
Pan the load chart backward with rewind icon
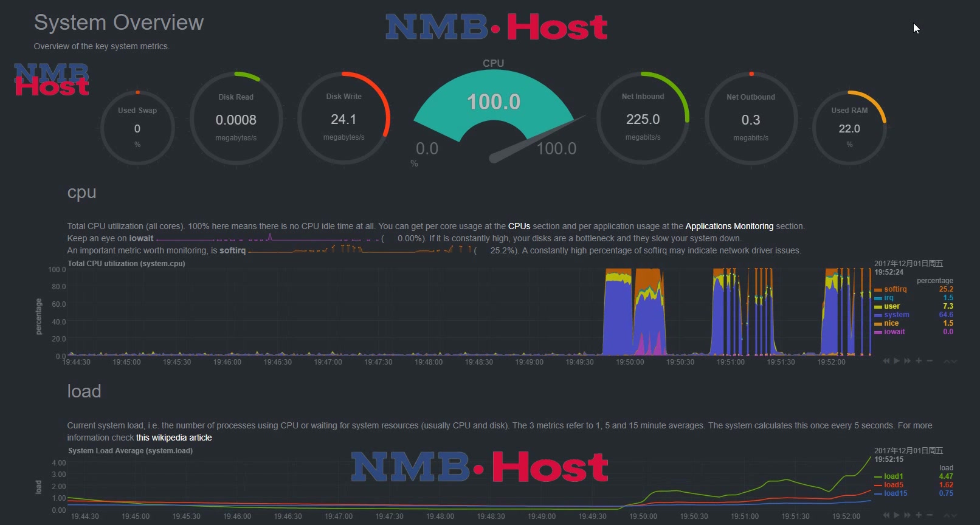tap(886, 515)
